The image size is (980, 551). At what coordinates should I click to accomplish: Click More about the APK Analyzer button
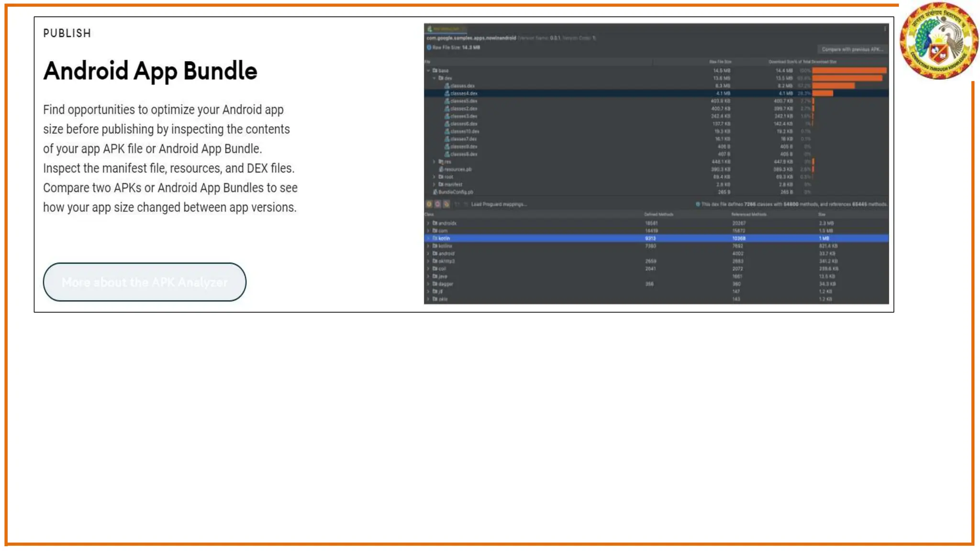click(145, 282)
